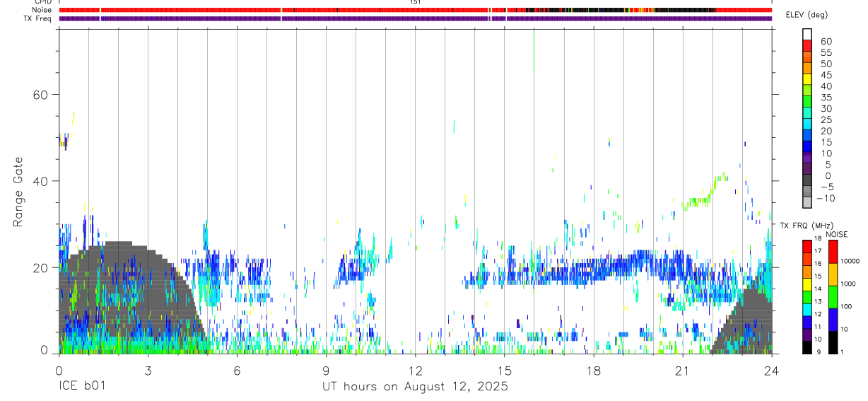This screenshot has height=401, width=868.
Task: Click the '151' CPID value at top
Action: click(415, 2)
